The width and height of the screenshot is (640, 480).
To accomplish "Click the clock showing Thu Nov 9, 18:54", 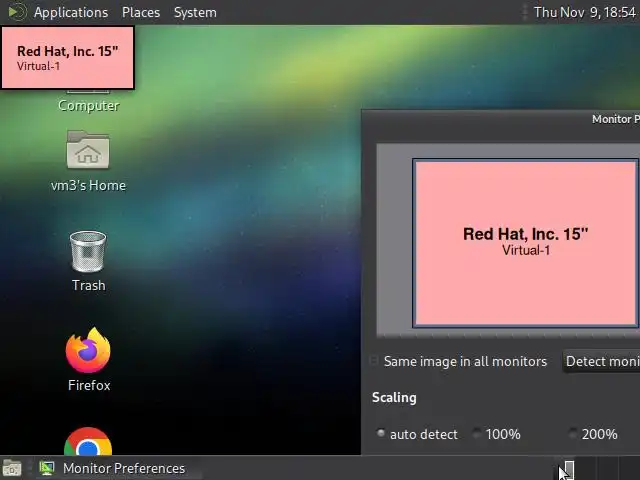I will [584, 12].
